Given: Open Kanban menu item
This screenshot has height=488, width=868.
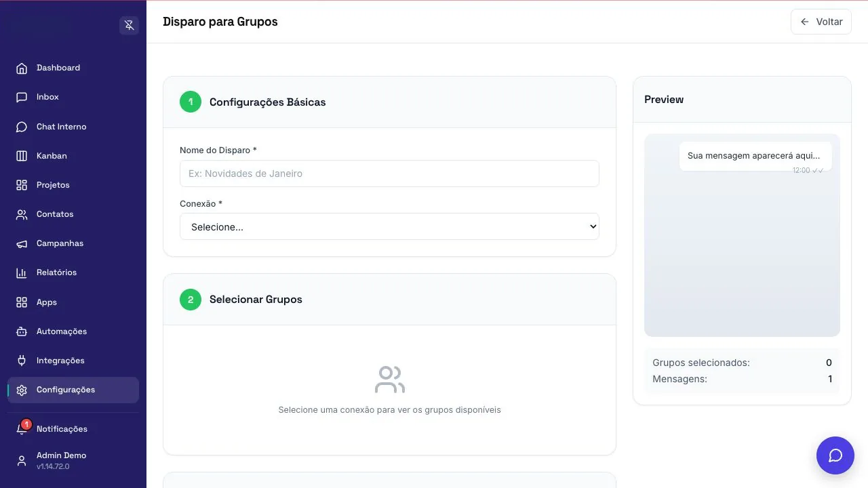Looking at the screenshot, I should point(73,156).
